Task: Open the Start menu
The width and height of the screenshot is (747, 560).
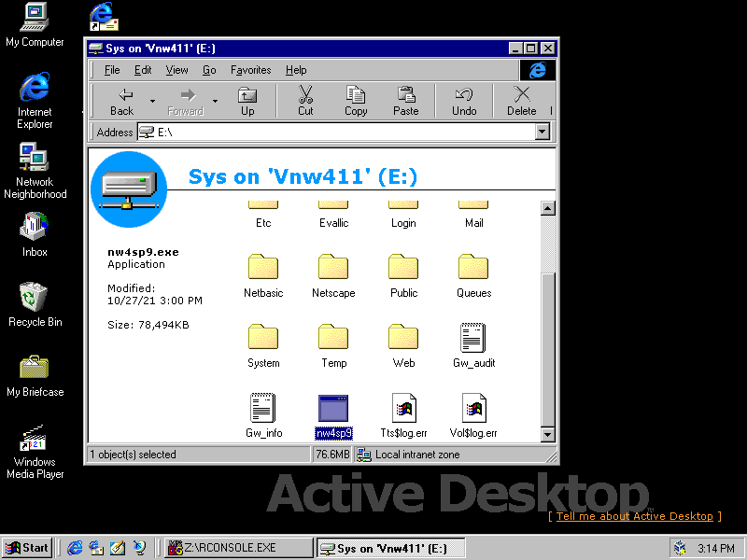Action: (x=27, y=548)
